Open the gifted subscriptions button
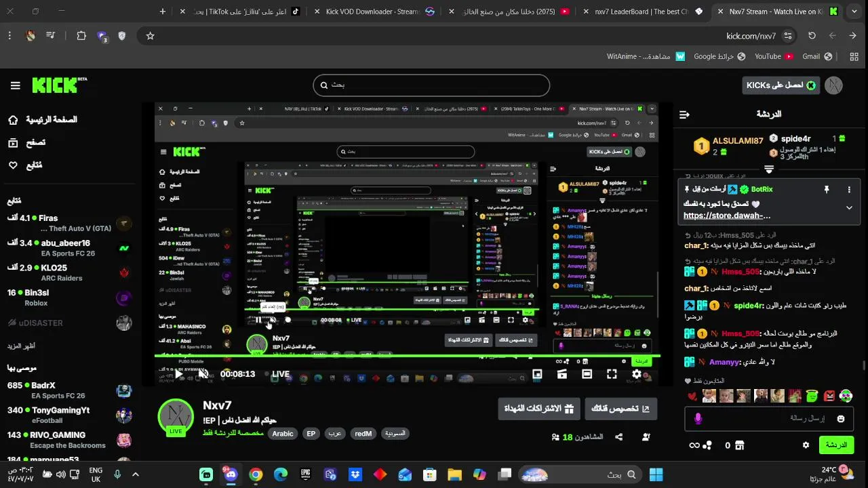868x488 pixels. coord(539,409)
